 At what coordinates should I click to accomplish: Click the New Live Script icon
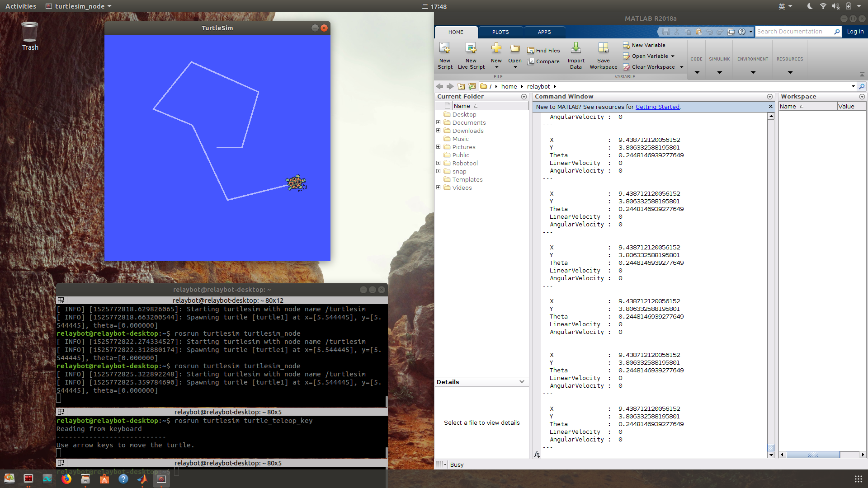point(471,49)
